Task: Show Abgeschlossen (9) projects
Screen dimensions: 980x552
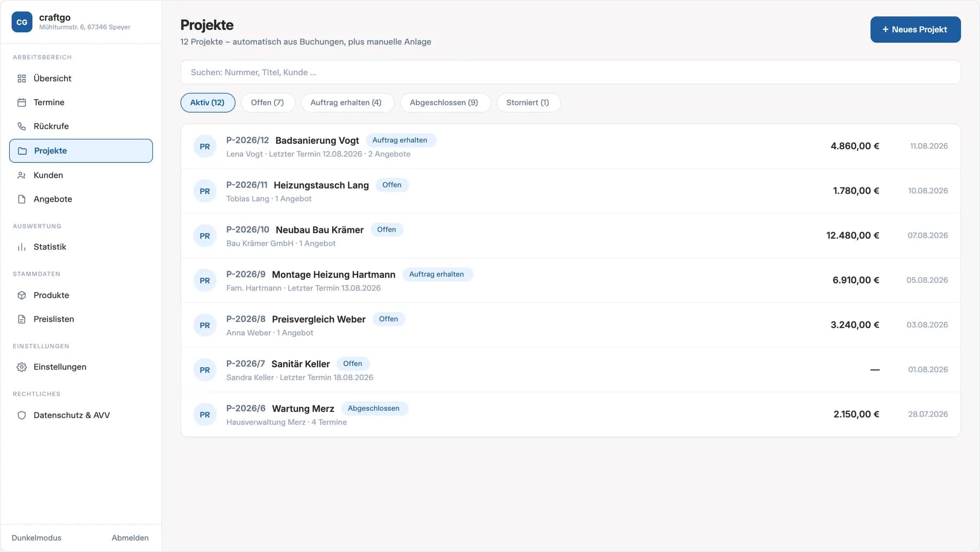Action: 444,102
